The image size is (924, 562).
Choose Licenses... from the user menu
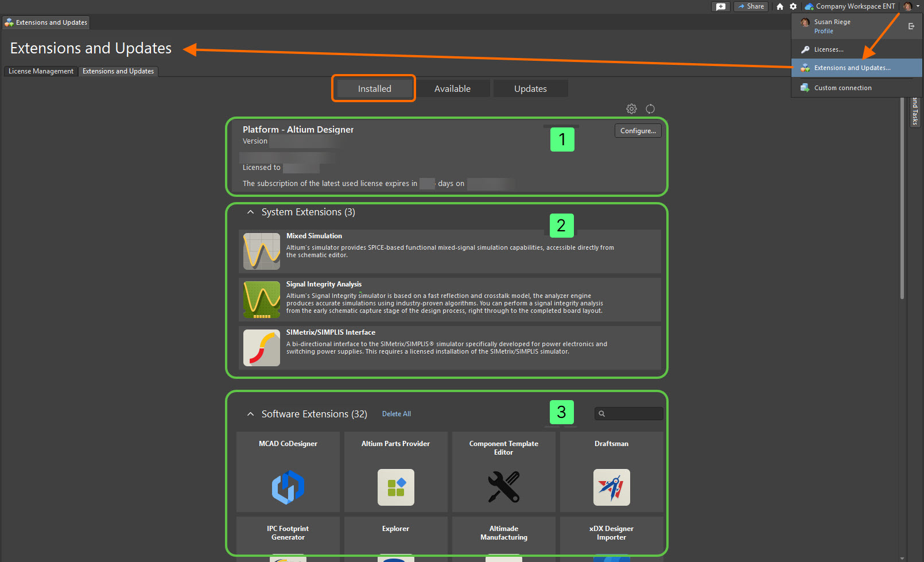coord(856,49)
